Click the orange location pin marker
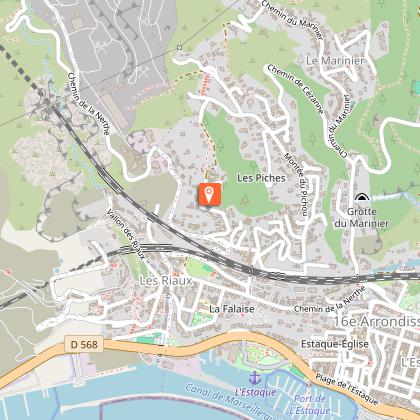This screenshot has height=420, width=420. [210, 194]
